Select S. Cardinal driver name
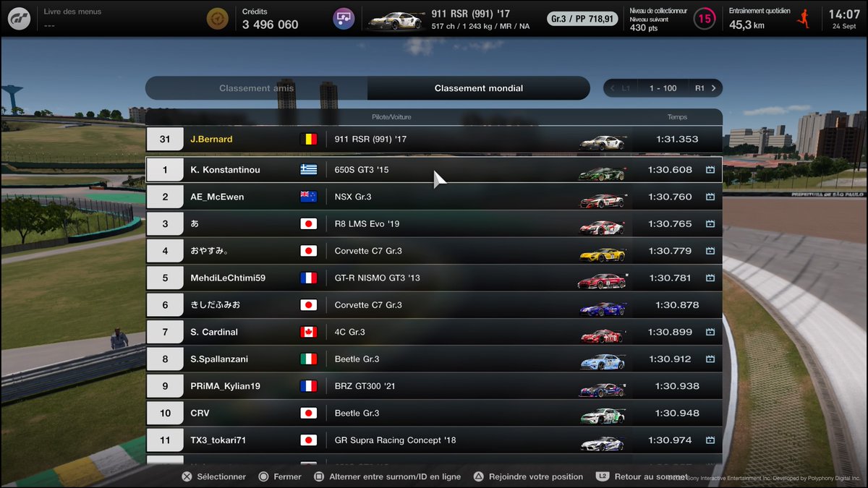The image size is (868, 488). tap(214, 333)
